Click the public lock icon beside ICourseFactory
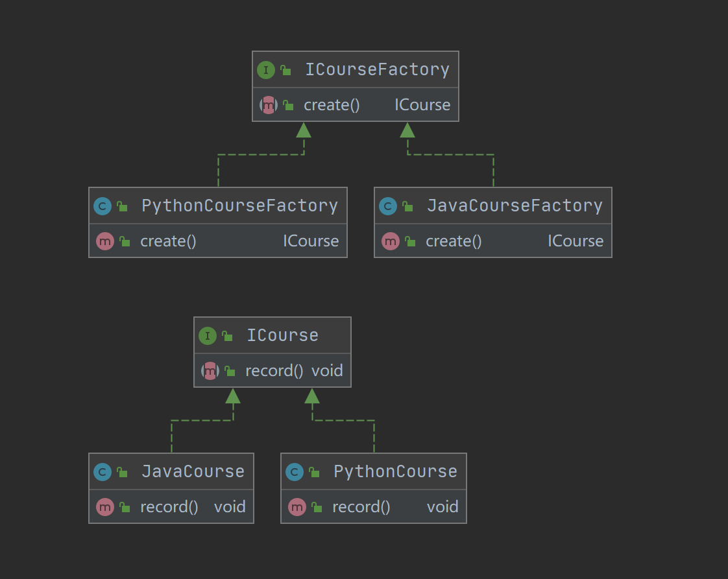The width and height of the screenshot is (728, 579). point(285,71)
